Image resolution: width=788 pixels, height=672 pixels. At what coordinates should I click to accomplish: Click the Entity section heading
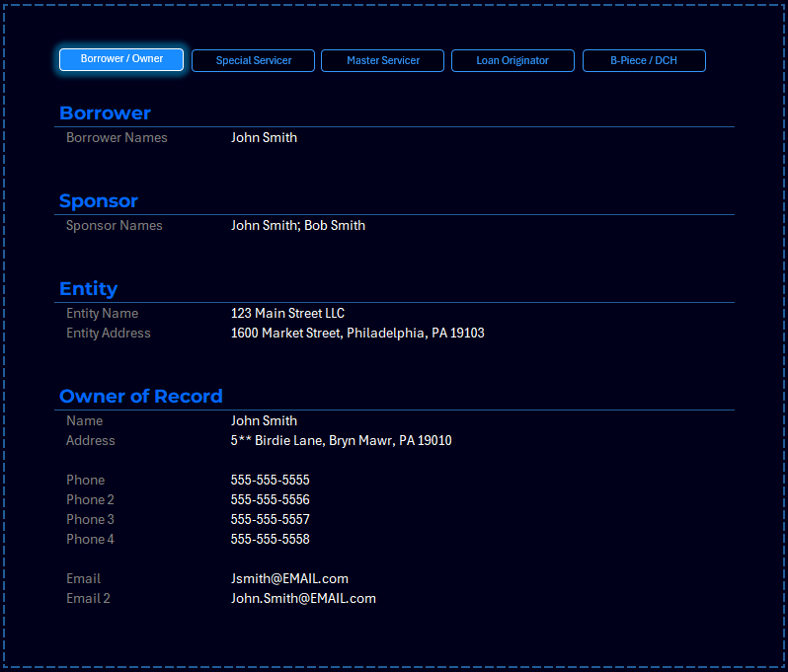click(x=89, y=289)
